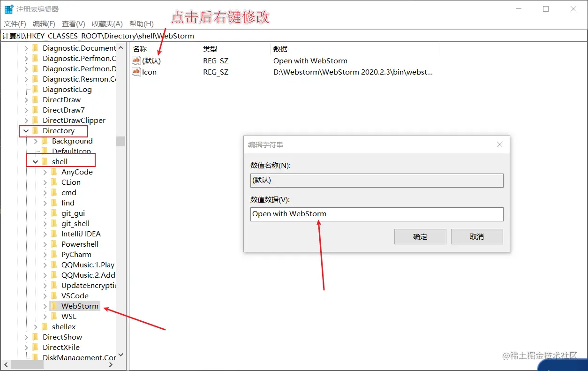Open the 帮助(H) menu

[141, 23]
